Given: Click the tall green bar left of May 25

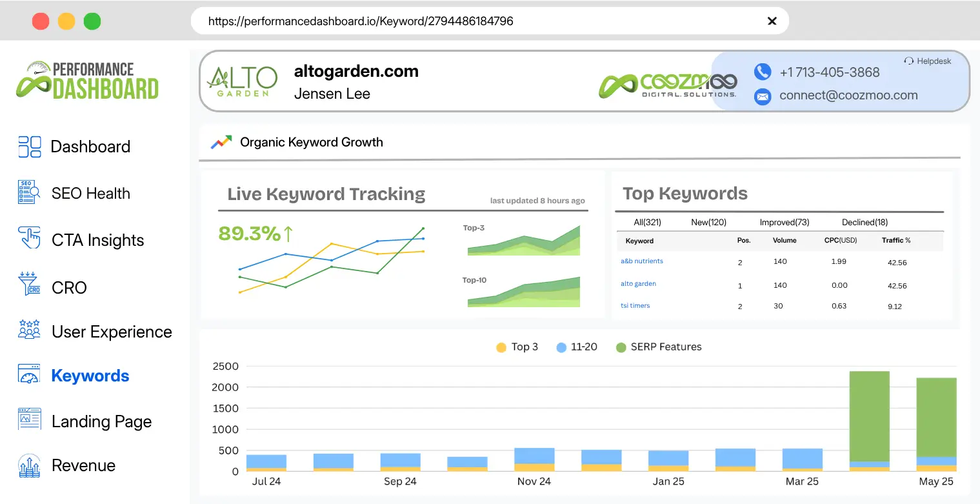Looking at the screenshot, I should [x=870, y=421].
